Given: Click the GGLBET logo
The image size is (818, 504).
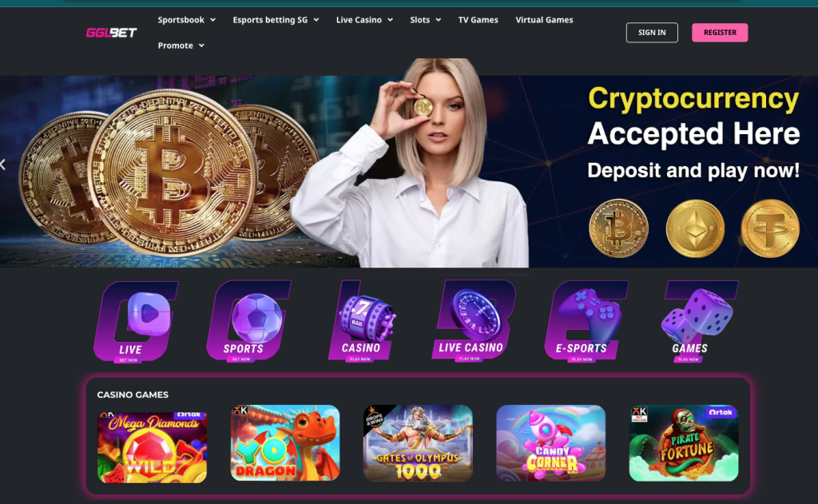Looking at the screenshot, I should 111,32.
